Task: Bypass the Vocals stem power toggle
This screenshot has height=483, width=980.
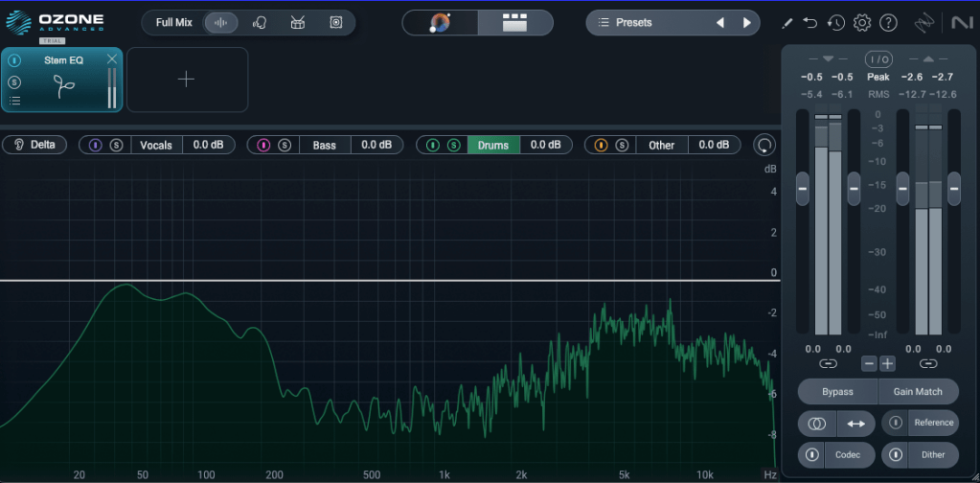Action: pos(96,146)
